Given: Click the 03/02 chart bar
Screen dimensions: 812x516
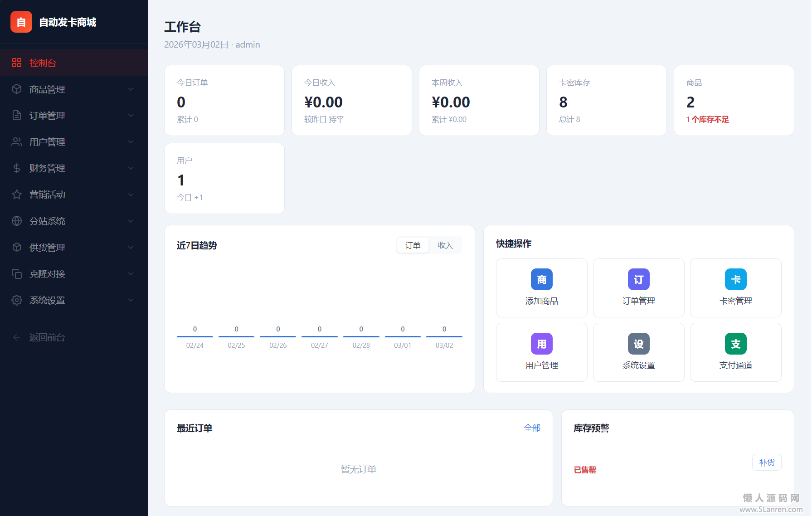Looking at the screenshot, I should (444, 336).
